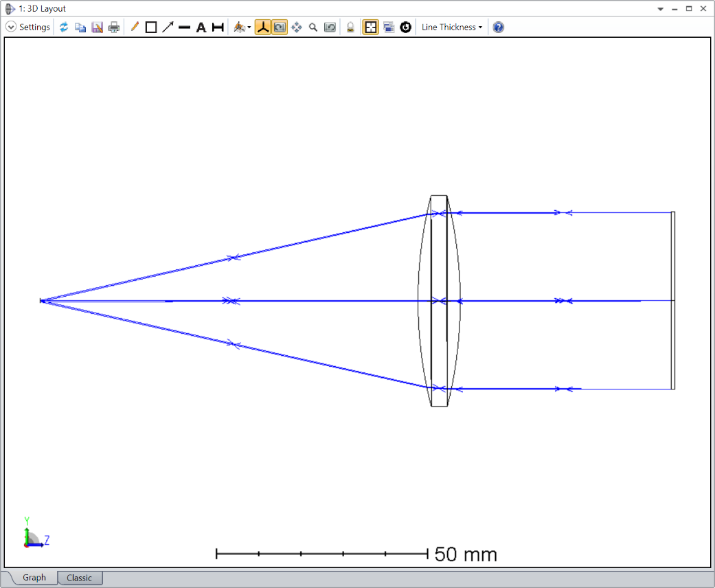This screenshot has height=588, width=715.
Task: Click the lens element in the layout
Action: point(439,301)
